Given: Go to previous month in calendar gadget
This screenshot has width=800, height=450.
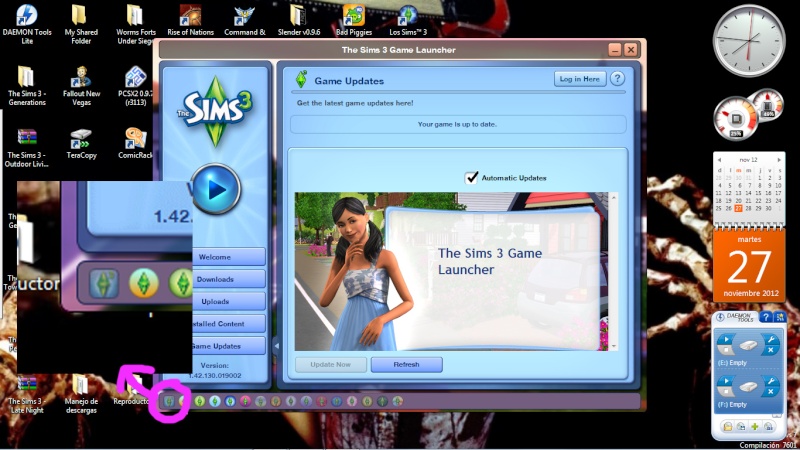Looking at the screenshot, I should pyautogui.click(x=719, y=160).
